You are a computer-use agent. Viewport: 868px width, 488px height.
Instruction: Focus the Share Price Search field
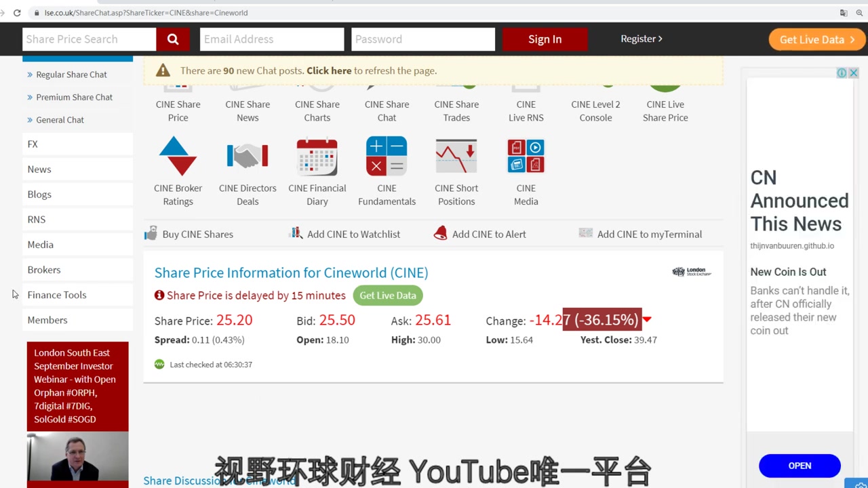(x=90, y=39)
